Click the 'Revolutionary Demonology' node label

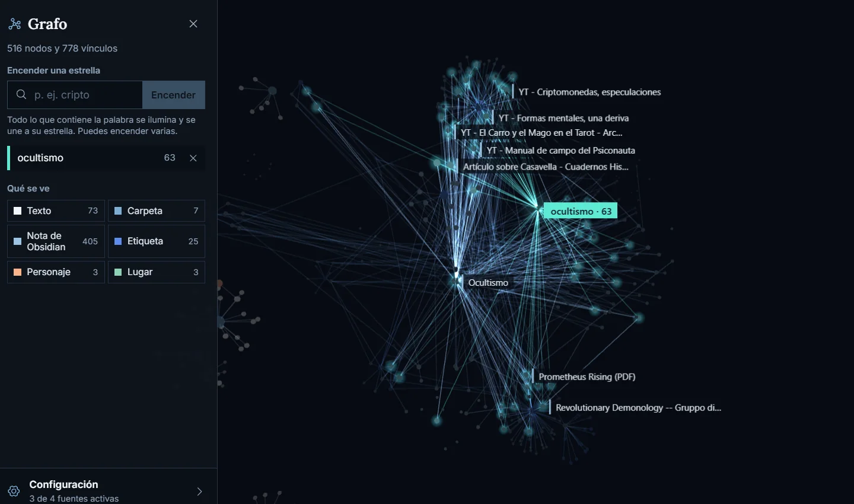point(638,408)
